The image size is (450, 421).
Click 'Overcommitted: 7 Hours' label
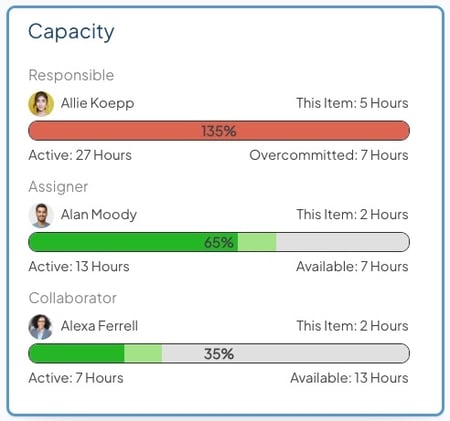[329, 155]
